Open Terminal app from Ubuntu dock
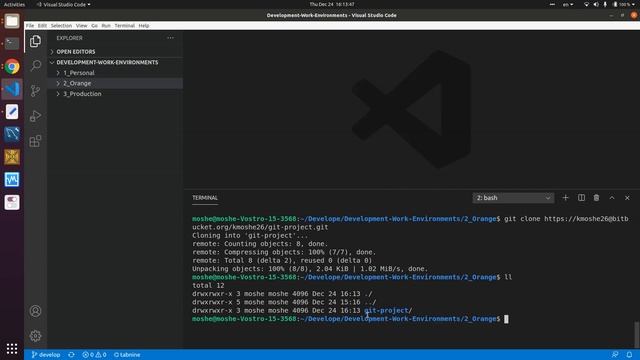 pos(12,43)
